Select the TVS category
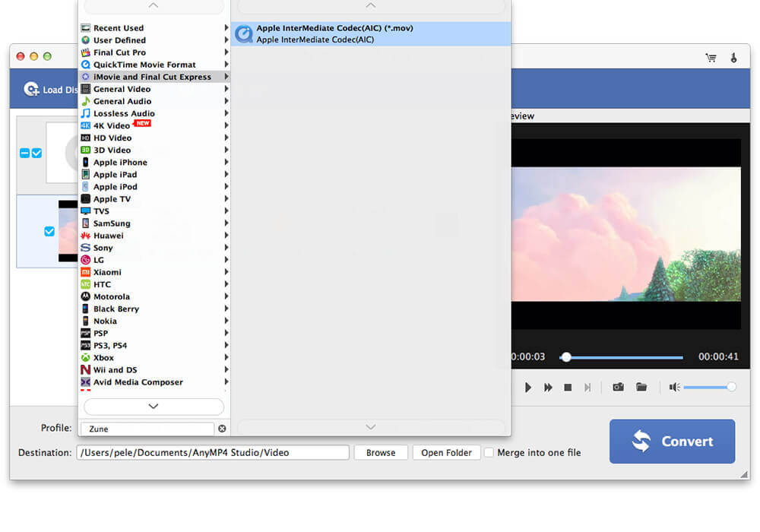Viewport: 760px width, 532px height. (154, 211)
